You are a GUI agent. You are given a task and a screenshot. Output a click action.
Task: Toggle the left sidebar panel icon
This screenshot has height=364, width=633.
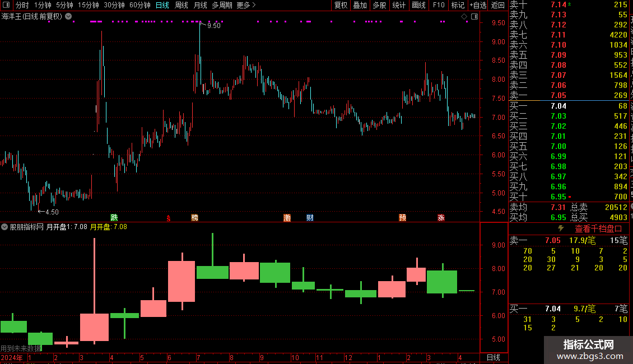coord(6,5)
